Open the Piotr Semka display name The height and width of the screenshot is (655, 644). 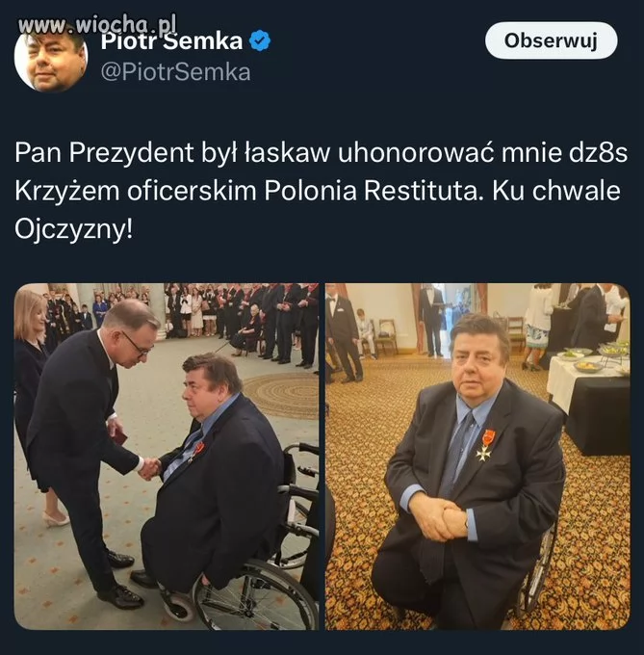click(171, 40)
